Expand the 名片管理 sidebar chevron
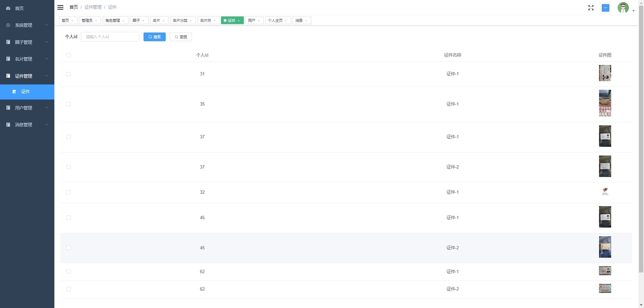This screenshot has height=308, width=644. [x=47, y=59]
